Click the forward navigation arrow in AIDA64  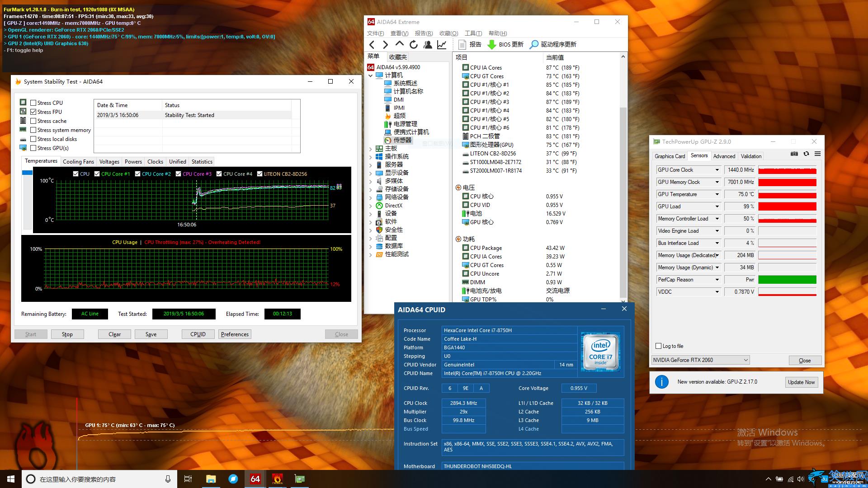click(x=386, y=44)
